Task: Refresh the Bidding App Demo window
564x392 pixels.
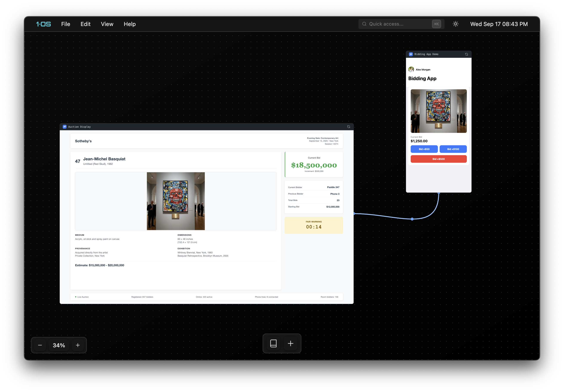Action: click(466, 54)
